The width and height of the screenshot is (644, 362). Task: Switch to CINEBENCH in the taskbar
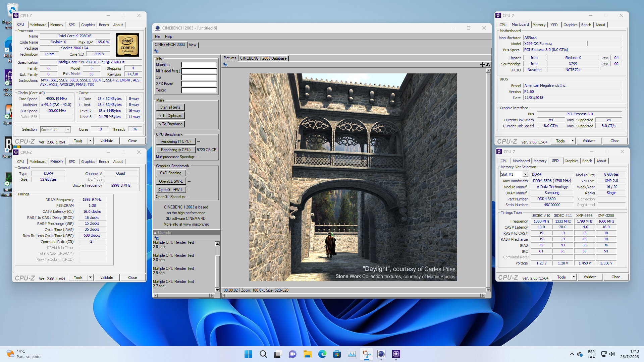pyautogui.click(x=381, y=354)
